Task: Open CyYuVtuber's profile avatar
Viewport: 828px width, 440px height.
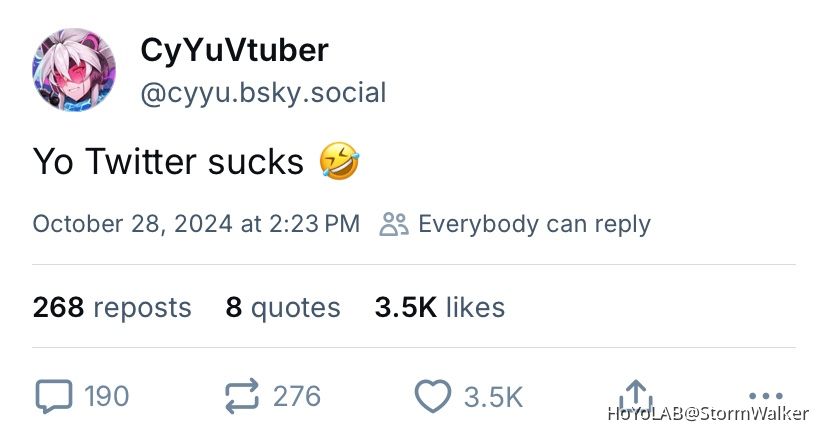Action: (x=73, y=69)
